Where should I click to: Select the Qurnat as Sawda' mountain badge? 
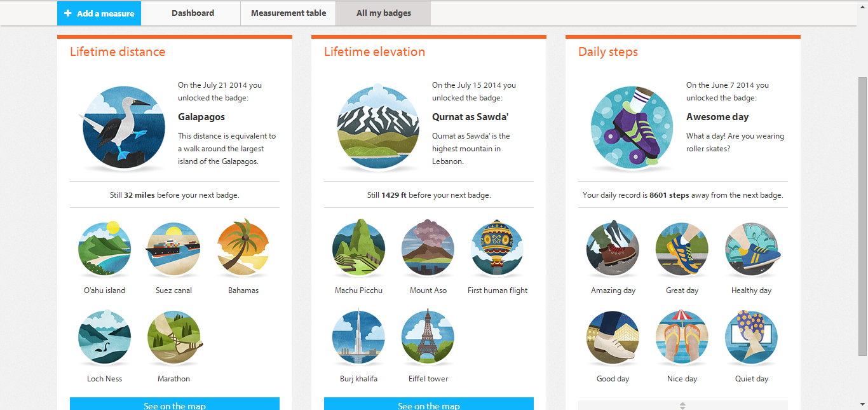click(378, 127)
